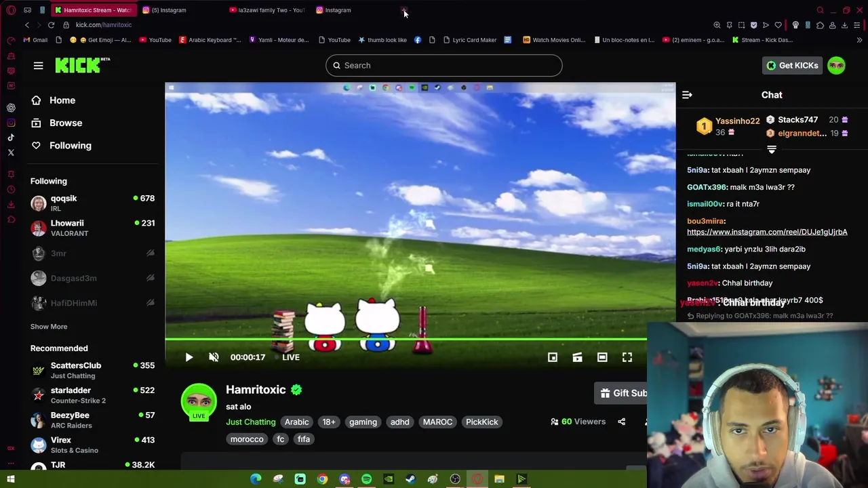
Task: Collapse the chat panel
Action: pyautogui.click(x=687, y=95)
